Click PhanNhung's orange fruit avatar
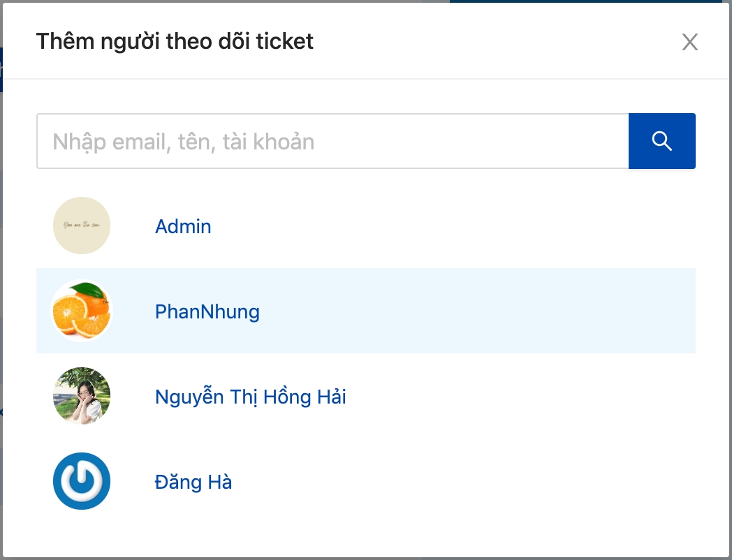Viewport: 732px width, 560px height. tap(82, 311)
